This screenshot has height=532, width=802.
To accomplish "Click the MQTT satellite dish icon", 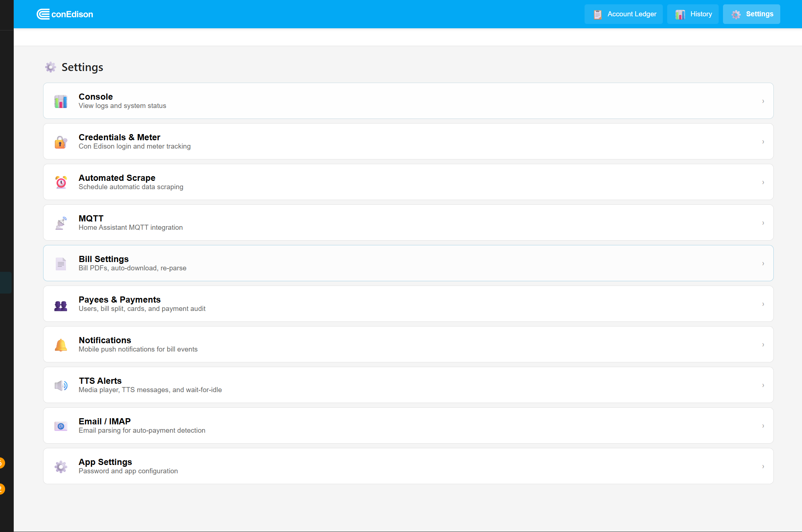I will pos(61,223).
